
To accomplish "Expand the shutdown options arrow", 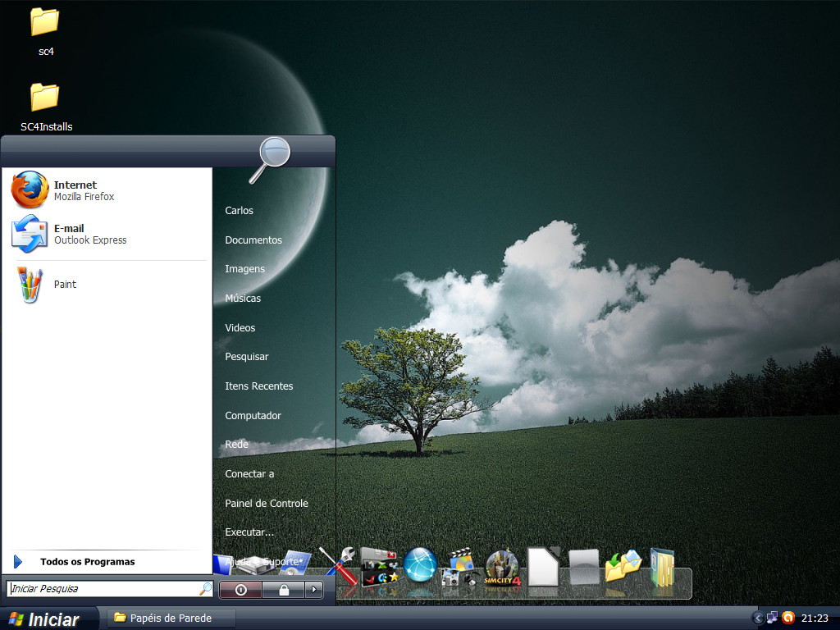I will 313,590.
